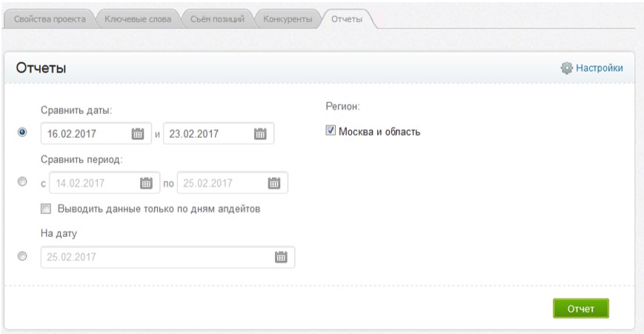
Task: Click the На дату label text
Action: (x=59, y=234)
